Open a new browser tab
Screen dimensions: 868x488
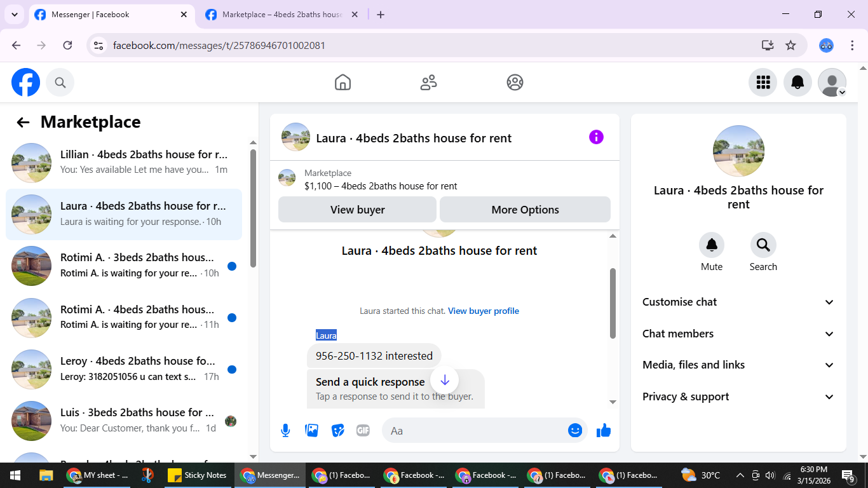381,15
